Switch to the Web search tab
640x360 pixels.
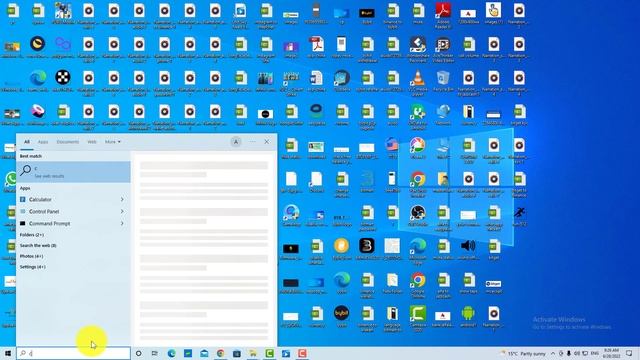92,142
